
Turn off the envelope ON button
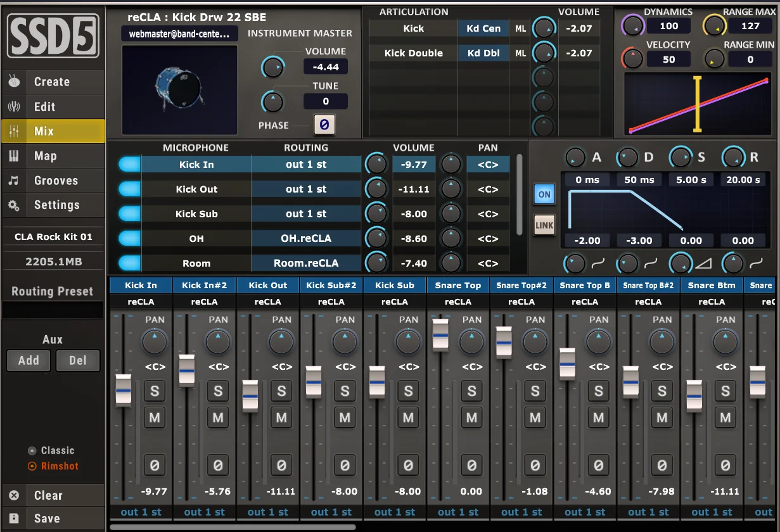[544, 194]
